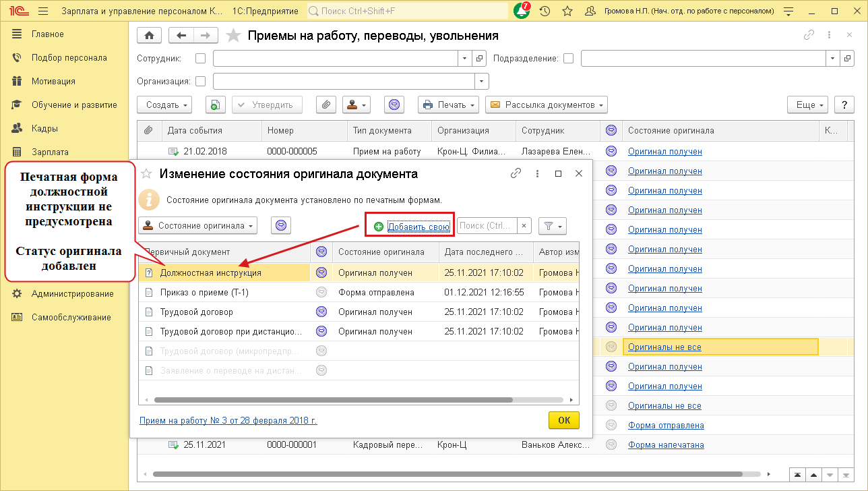Enable the Подразделение filter checkbox
868x491 pixels.
pyautogui.click(x=568, y=59)
